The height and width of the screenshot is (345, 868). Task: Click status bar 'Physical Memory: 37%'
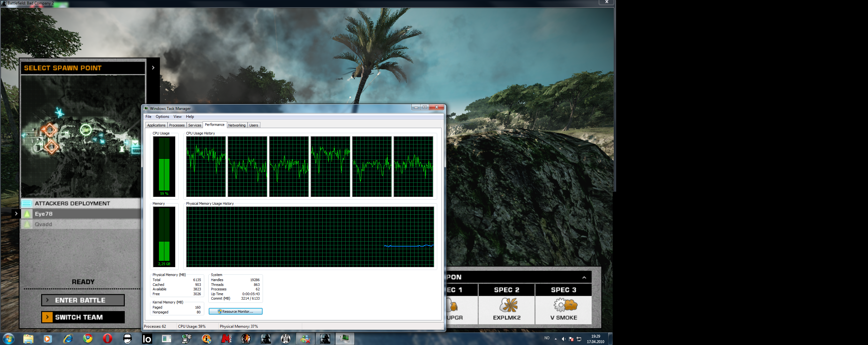(239, 326)
